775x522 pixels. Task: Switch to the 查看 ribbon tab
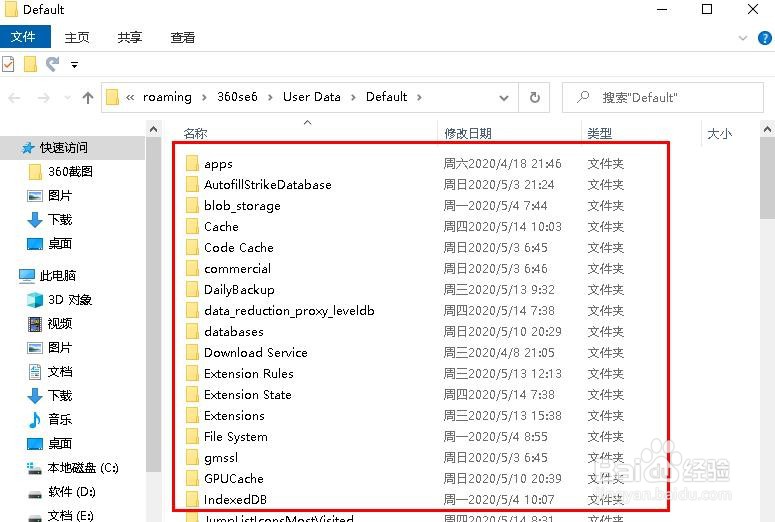click(x=183, y=38)
